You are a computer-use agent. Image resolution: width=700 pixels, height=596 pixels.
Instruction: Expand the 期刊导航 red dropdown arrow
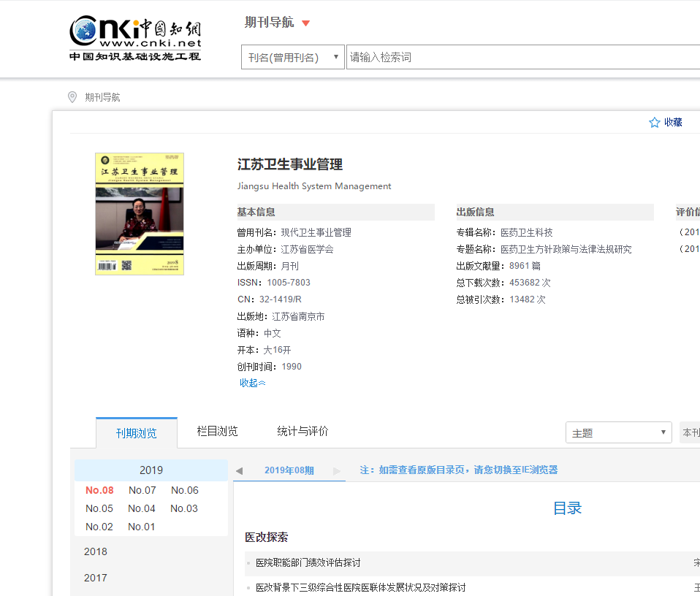click(x=305, y=23)
